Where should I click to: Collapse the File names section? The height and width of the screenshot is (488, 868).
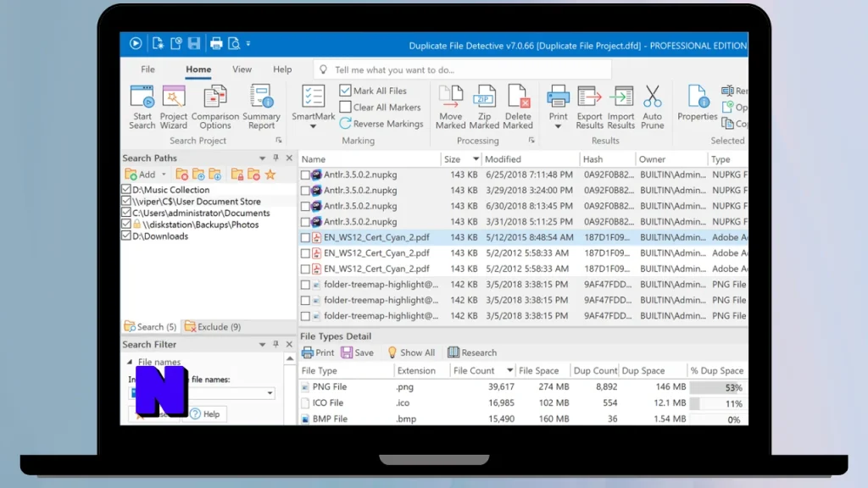(x=130, y=362)
